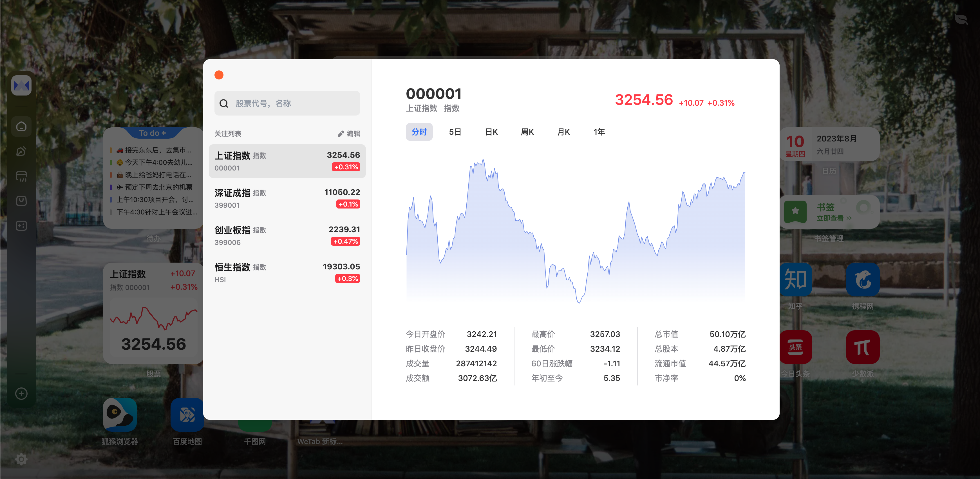Screen dimensions: 980x479
Task: Select the 月K chart tab
Action: (563, 132)
